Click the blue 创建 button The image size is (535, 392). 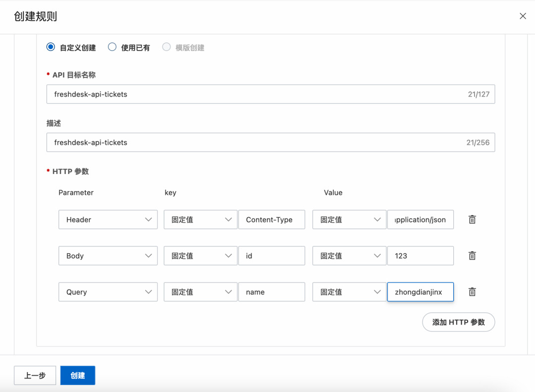point(78,375)
